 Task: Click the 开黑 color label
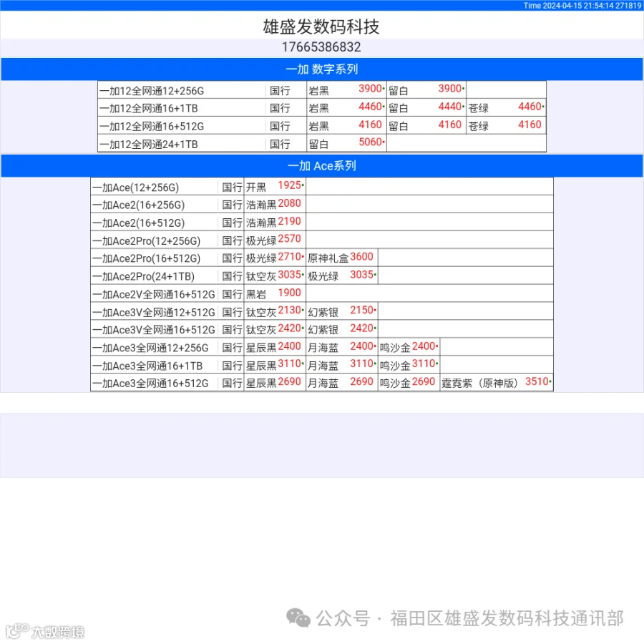pos(256,187)
